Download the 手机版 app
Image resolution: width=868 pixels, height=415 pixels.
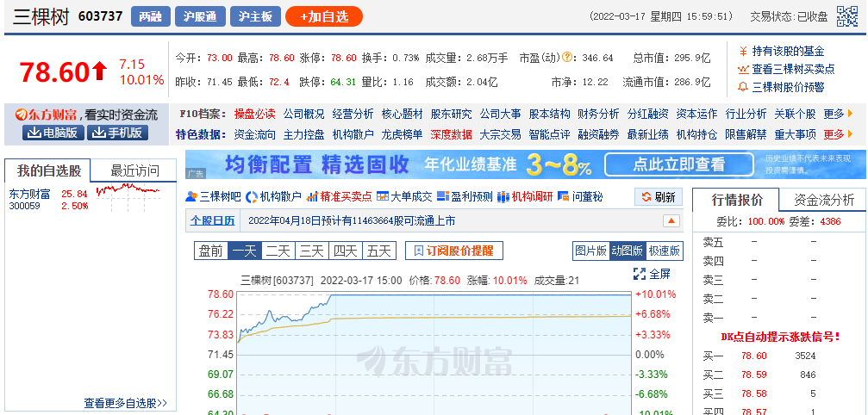coord(117,133)
